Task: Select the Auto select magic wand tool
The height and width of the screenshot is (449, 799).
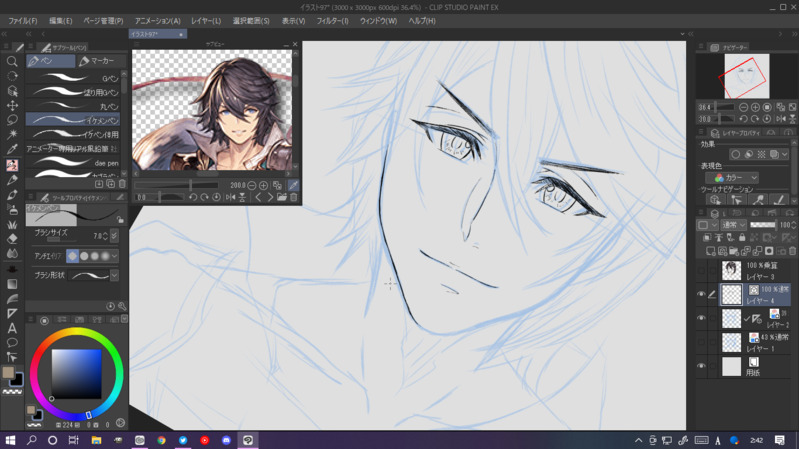Action: coord(12,134)
